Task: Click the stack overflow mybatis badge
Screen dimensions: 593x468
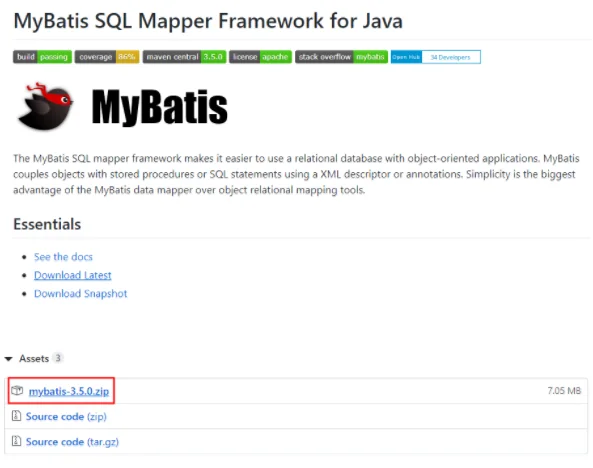Action: [342, 57]
